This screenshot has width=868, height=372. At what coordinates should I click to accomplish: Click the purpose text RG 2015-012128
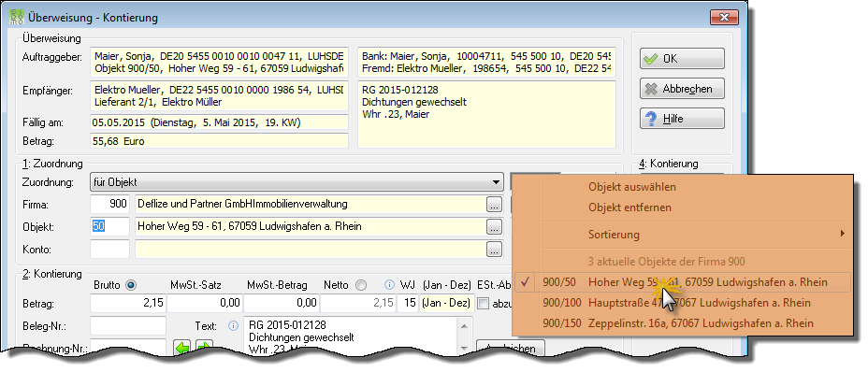click(487, 115)
